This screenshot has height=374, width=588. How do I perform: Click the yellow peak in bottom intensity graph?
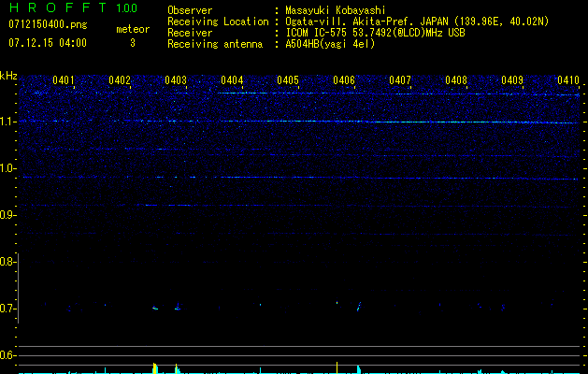(x=155, y=368)
